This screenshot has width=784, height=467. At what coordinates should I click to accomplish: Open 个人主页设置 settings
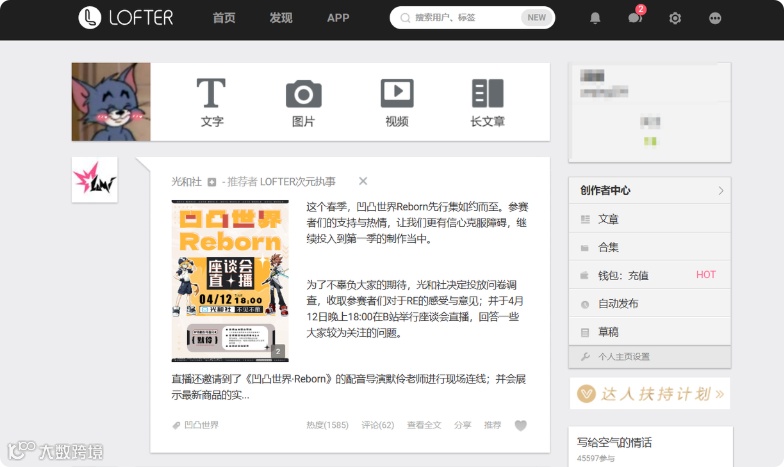click(650, 357)
